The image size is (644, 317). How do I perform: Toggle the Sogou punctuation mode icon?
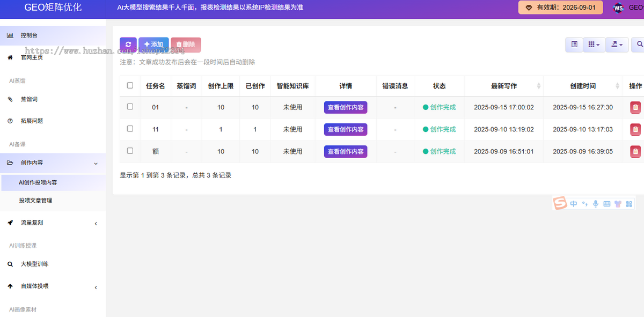[585, 204]
